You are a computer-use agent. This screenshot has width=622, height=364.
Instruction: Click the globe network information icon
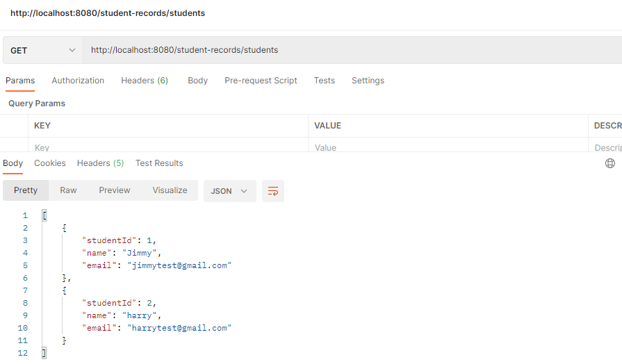(610, 163)
